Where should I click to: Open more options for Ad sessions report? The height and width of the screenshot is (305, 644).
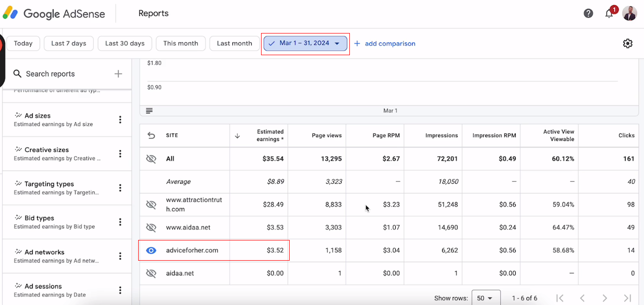120,290
